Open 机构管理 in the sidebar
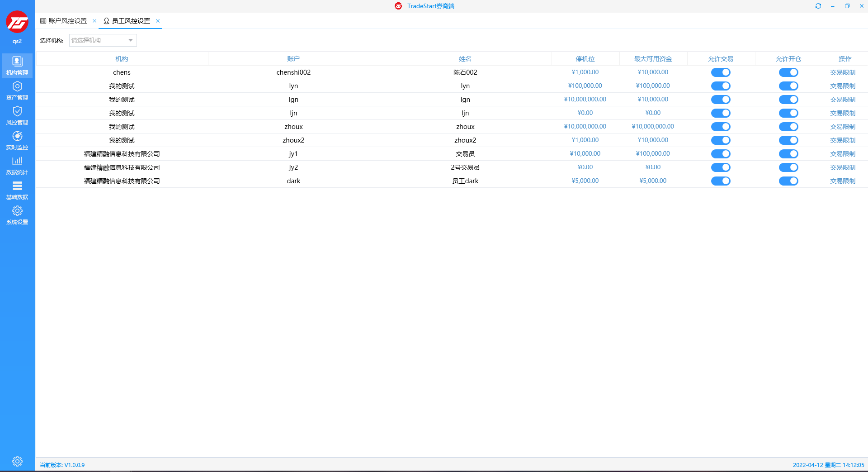 pyautogui.click(x=17, y=66)
